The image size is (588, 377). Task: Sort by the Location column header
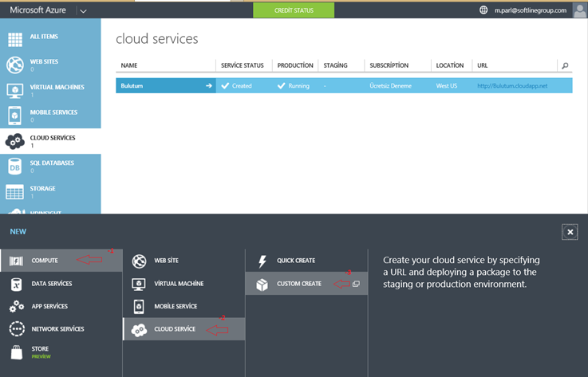tap(450, 65)
